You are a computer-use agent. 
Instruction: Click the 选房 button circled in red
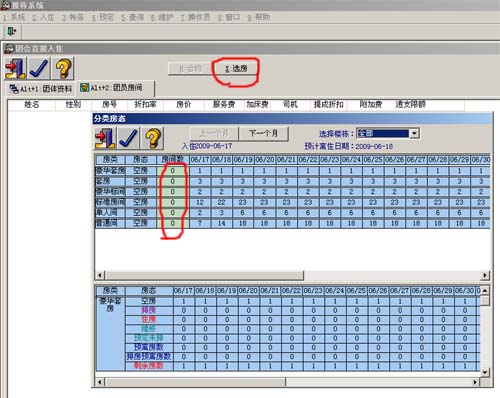click(x=236, y=69)
